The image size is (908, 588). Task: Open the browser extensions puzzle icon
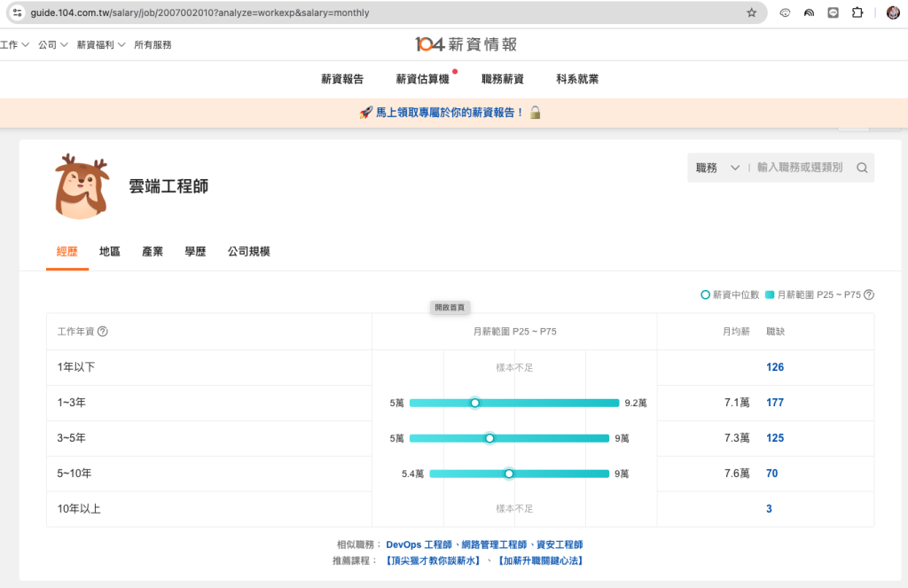[x=857, y=13]
